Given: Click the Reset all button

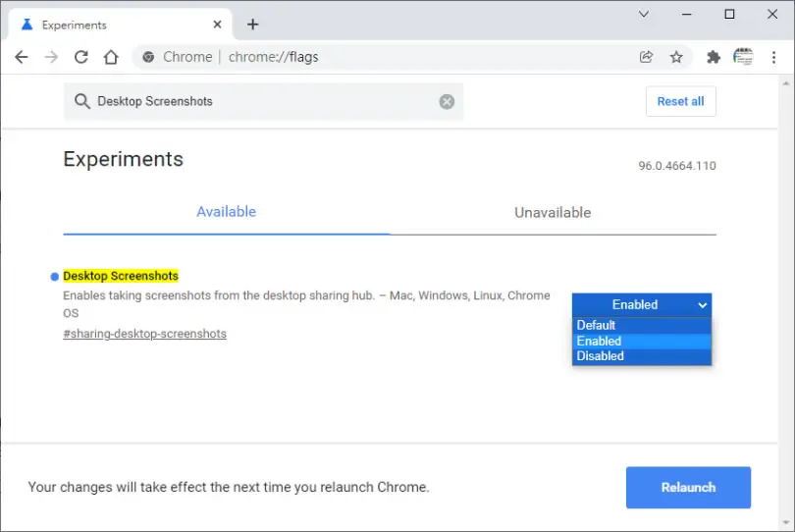Looking at the screenshot, I should [x=680, y=101].
